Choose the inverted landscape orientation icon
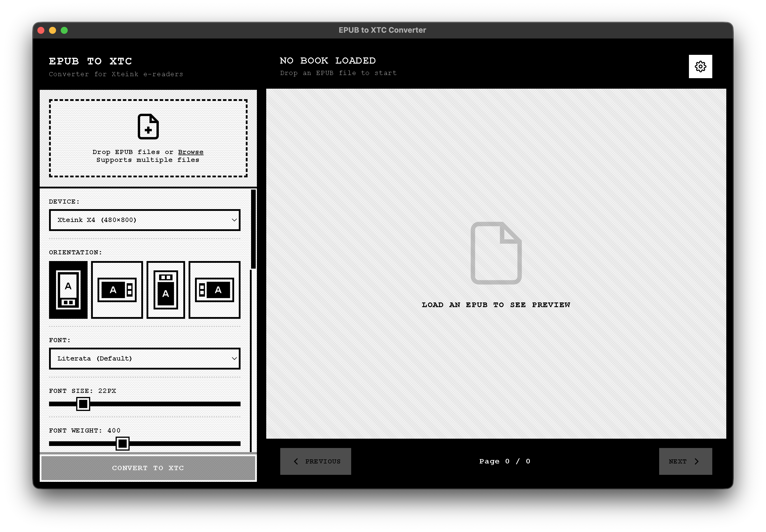 pos(215,289)
